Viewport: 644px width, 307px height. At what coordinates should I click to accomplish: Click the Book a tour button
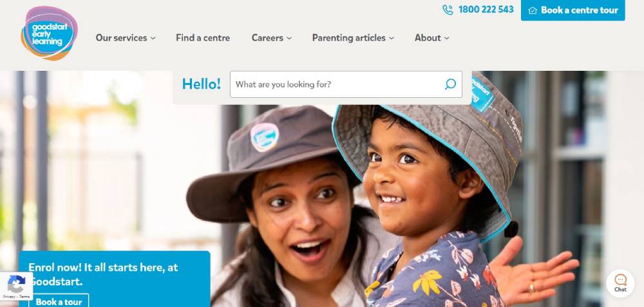click(x=59, y=301)
